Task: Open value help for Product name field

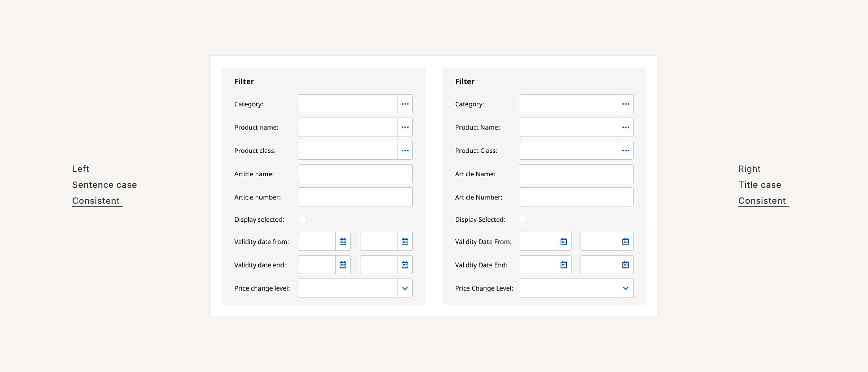Action: tap(405, 127)
